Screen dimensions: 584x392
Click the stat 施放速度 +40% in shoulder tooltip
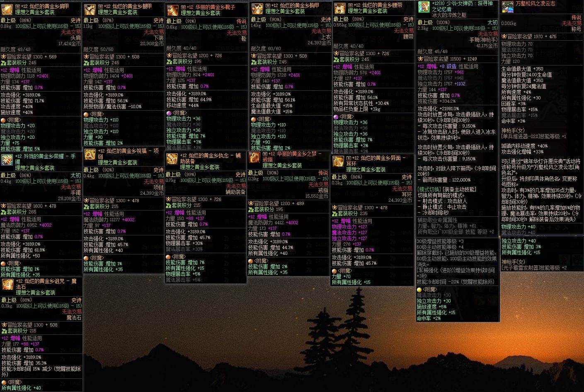[x=17, y=112]
